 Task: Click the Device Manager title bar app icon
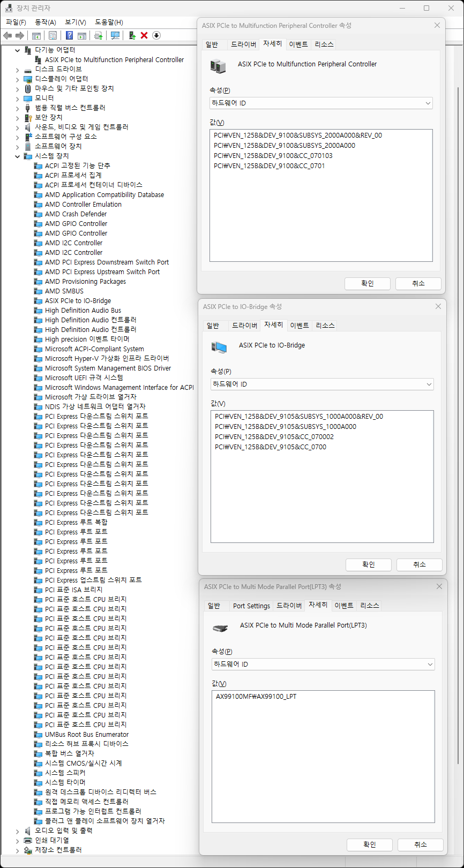point(9,8)
